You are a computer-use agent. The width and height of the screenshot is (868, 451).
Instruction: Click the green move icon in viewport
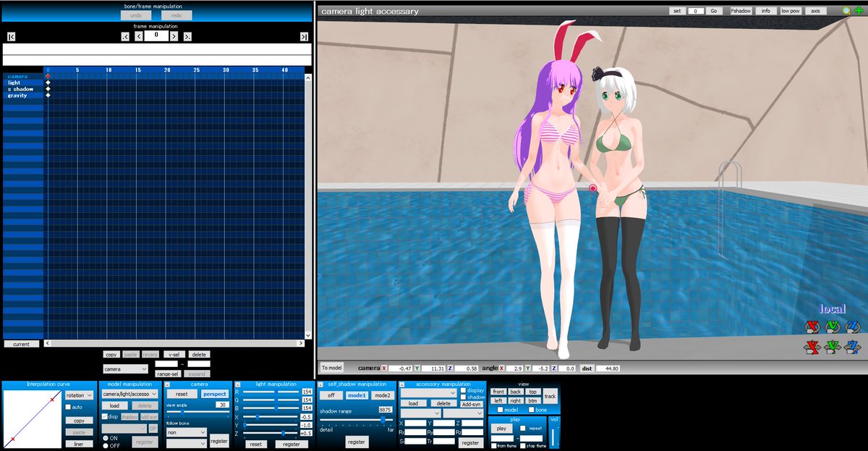tap(858, 11)
